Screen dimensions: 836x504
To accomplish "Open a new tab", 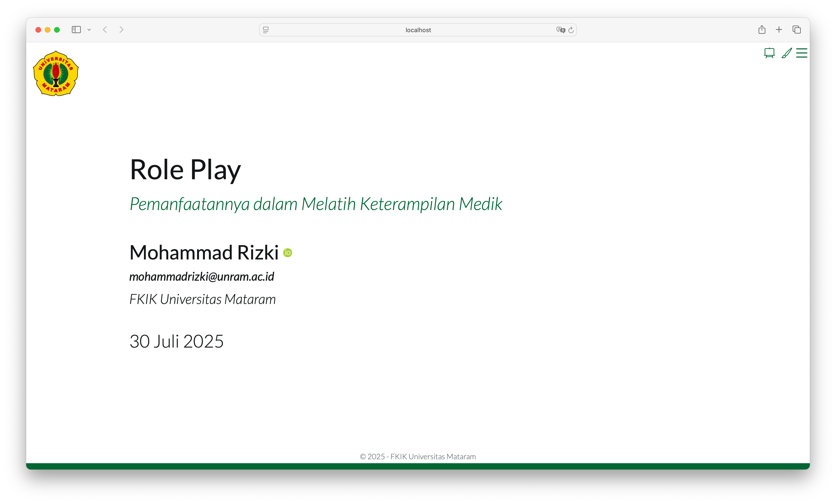I will tap(779, 30).
